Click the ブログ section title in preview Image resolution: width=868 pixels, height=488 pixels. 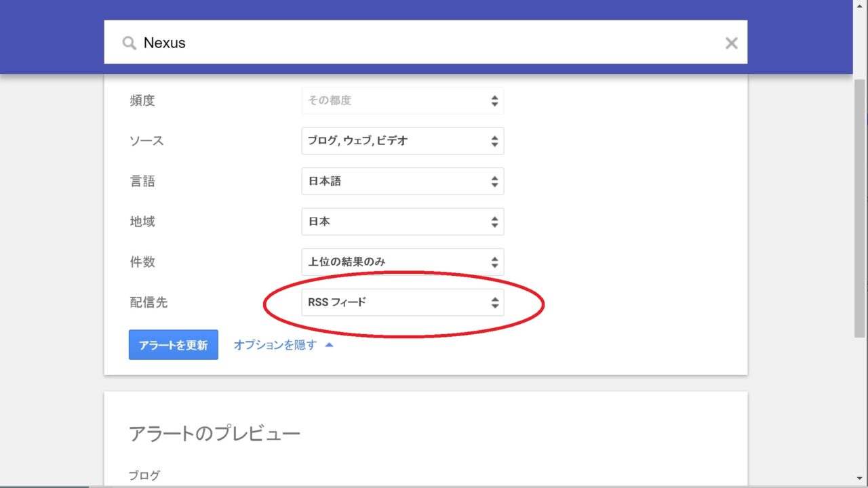click(x=144, y=475)
